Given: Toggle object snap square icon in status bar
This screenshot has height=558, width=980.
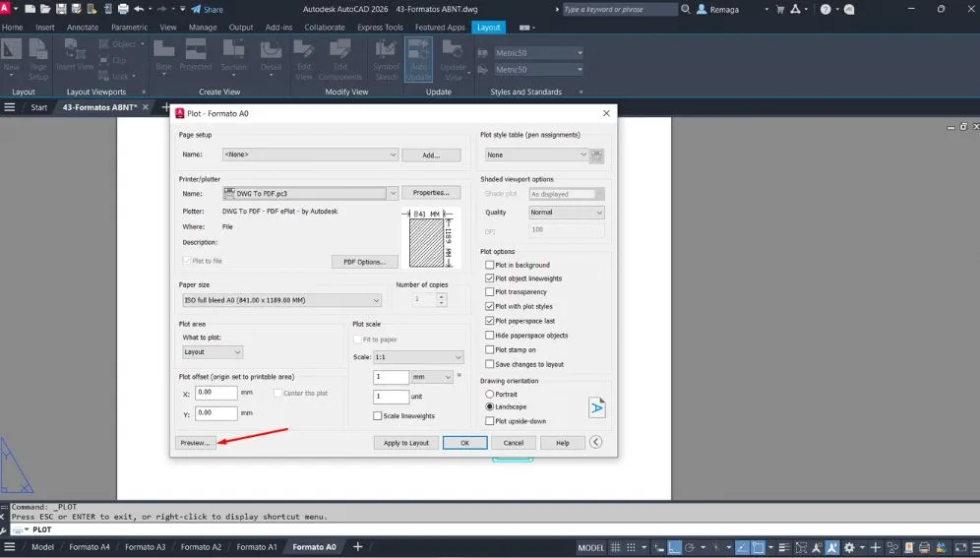Looking at the screenshot, I should coord(758,547).
